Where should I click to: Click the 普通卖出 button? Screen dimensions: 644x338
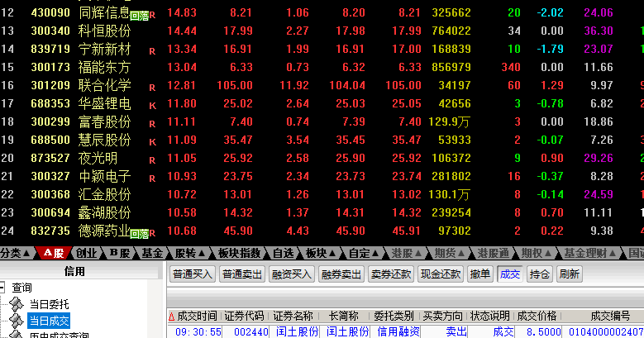point(242,274)
